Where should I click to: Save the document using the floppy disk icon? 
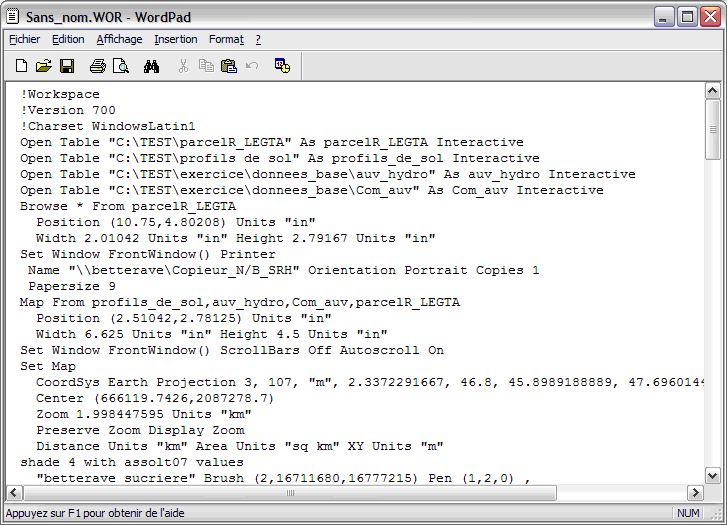(x=67, y=66)
